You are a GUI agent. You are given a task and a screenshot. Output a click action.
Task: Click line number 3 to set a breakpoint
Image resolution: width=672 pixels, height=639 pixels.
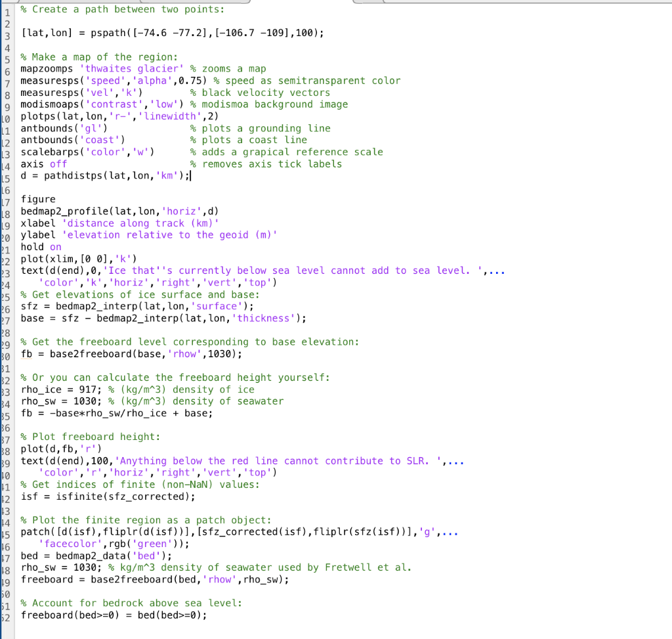click(7, 33)
